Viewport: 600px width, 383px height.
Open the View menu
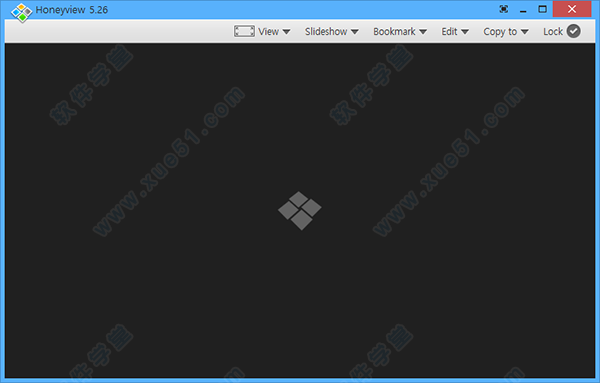point(268,31)
